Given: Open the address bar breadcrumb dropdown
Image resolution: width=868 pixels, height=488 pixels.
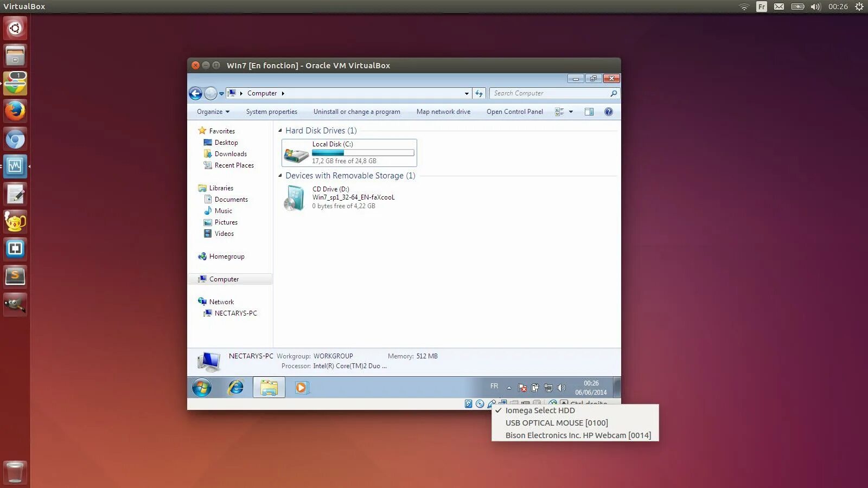Looking at the screenshot, I should 467,93.
